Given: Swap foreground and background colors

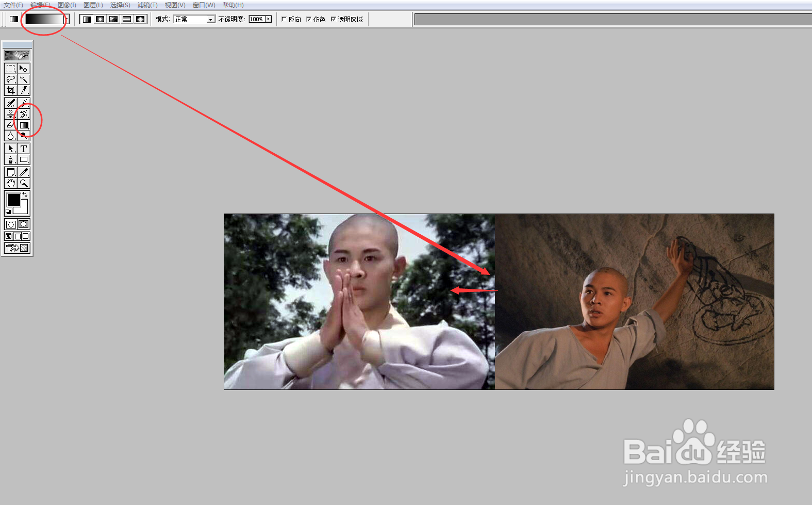Looking at the screenshot, I should [25, 194].
